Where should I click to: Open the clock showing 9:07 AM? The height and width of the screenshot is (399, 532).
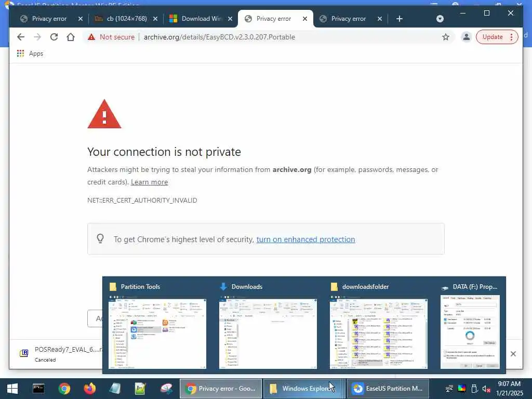click(509, 389)
